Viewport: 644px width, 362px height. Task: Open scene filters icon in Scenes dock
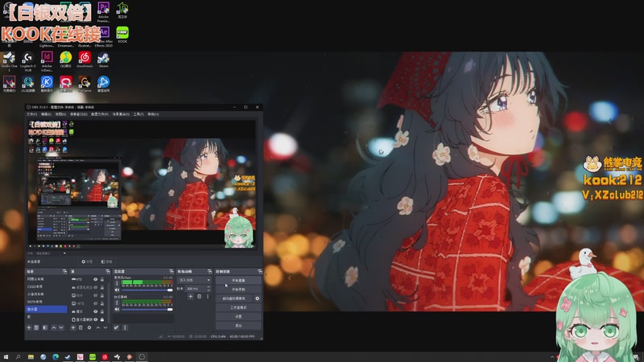[45, 328]
